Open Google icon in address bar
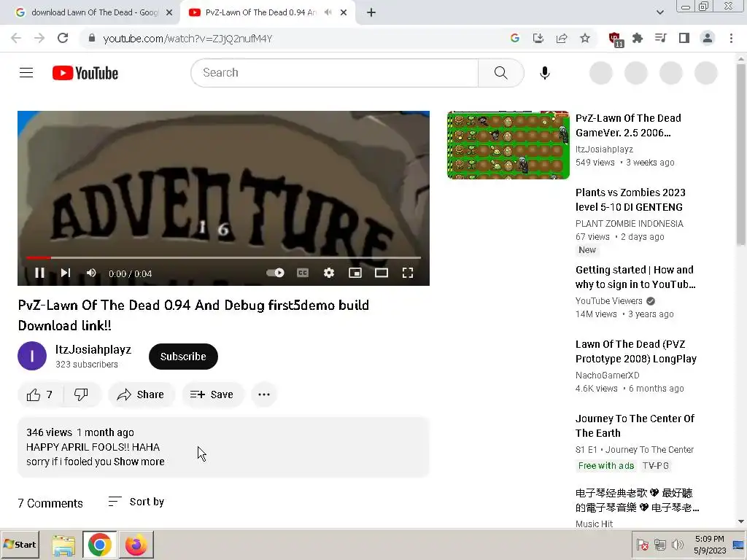This screenshot has height=560, width=747. point(514,38)
